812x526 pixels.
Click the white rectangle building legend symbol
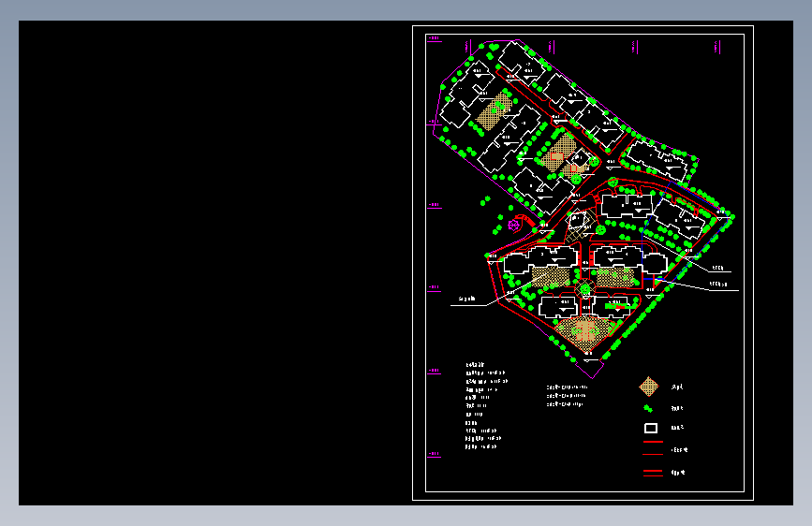pyautogui.click(x=651, y=428)
